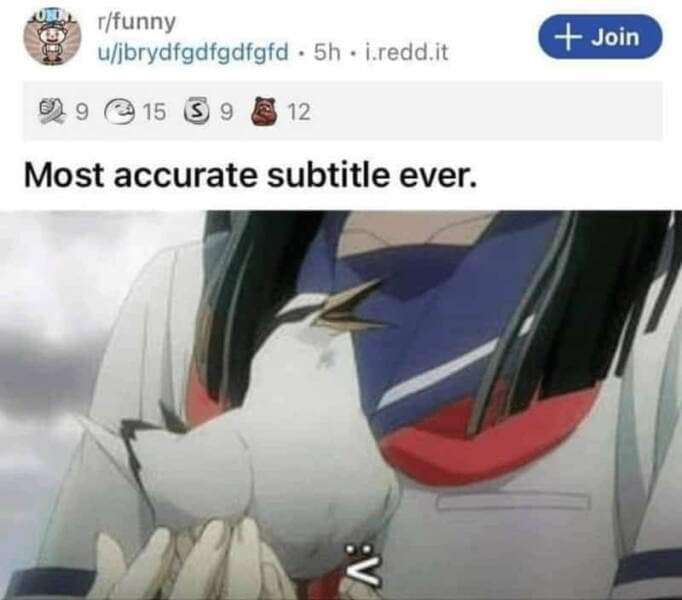Join the r/funny community

pos(600,37)
